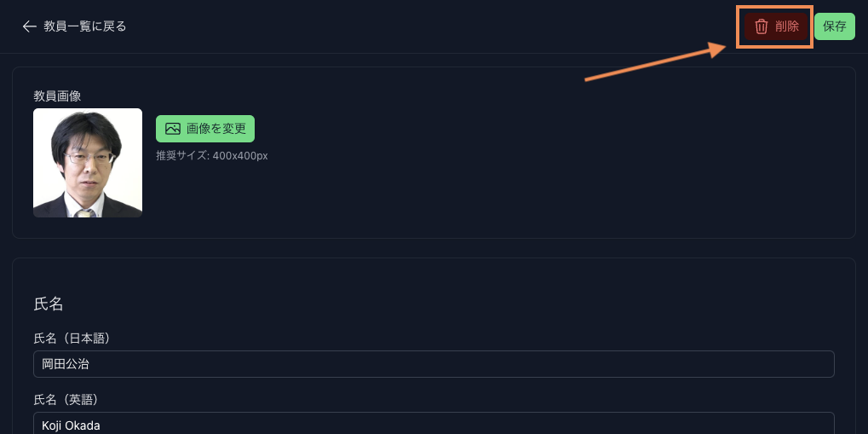Viewport: 868px width, 434px height.
Task: Click the back arrow icon
Action: point(29,26)
